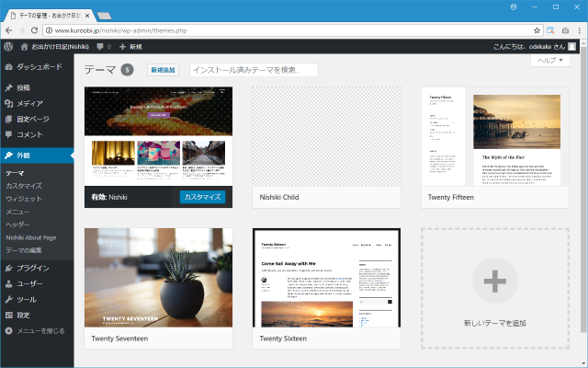Open ツール menu in sidebar
The image size is (588, 368).
tap(37, 300)
